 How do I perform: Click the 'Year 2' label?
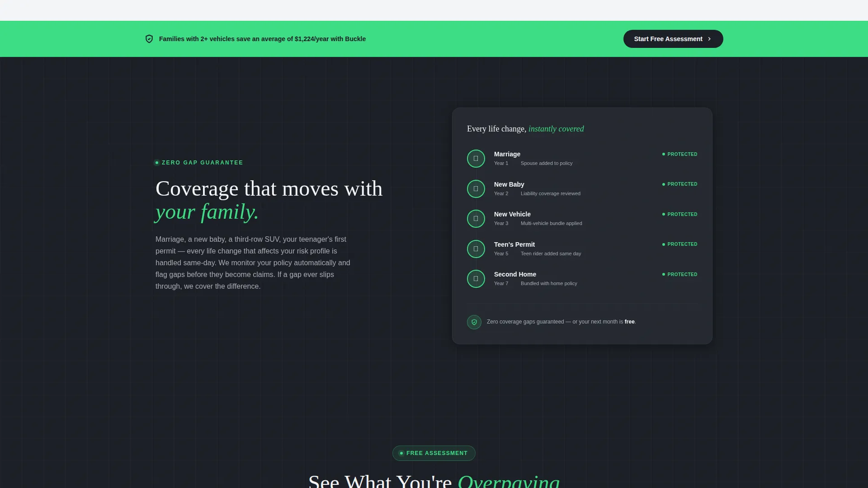[501, 193]
